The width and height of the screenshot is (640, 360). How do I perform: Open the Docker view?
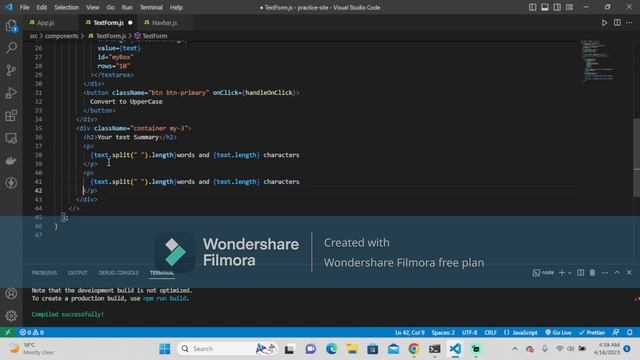11,160
